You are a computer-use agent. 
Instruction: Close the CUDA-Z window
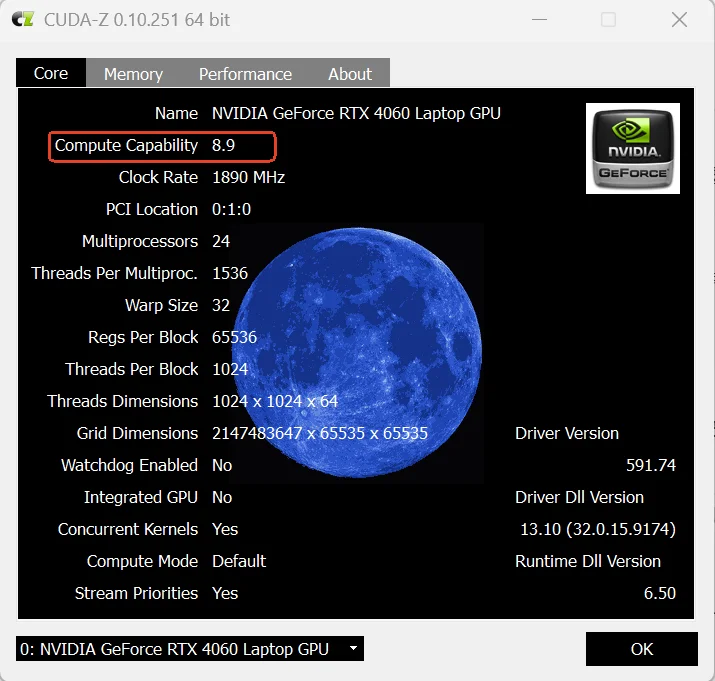tap(679, 19)
